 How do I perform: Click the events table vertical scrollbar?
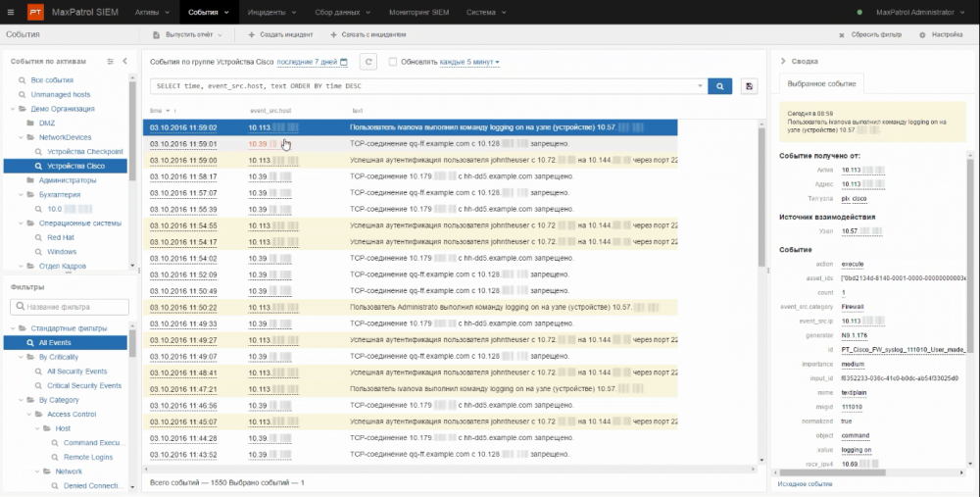click(x=761, y=196)
